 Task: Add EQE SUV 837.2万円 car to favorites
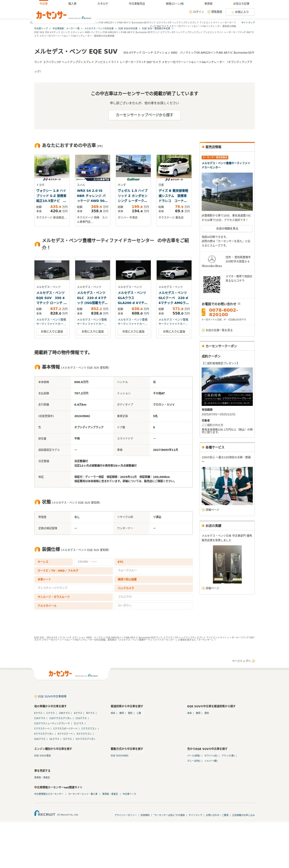coord(52,331)
